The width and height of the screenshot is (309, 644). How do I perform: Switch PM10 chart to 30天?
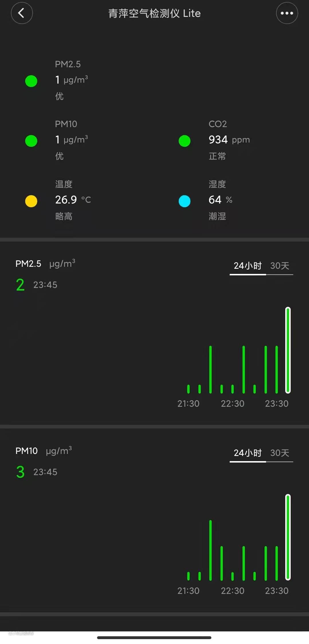point(280,453)
